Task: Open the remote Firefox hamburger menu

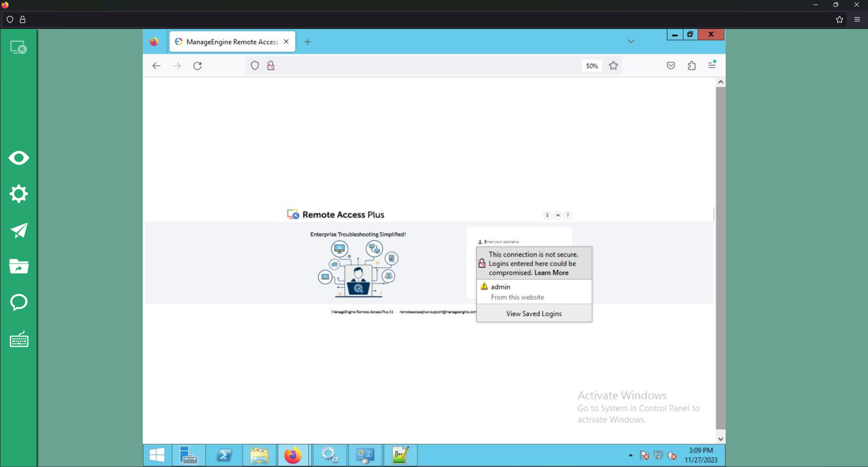Action: (712, 65)
